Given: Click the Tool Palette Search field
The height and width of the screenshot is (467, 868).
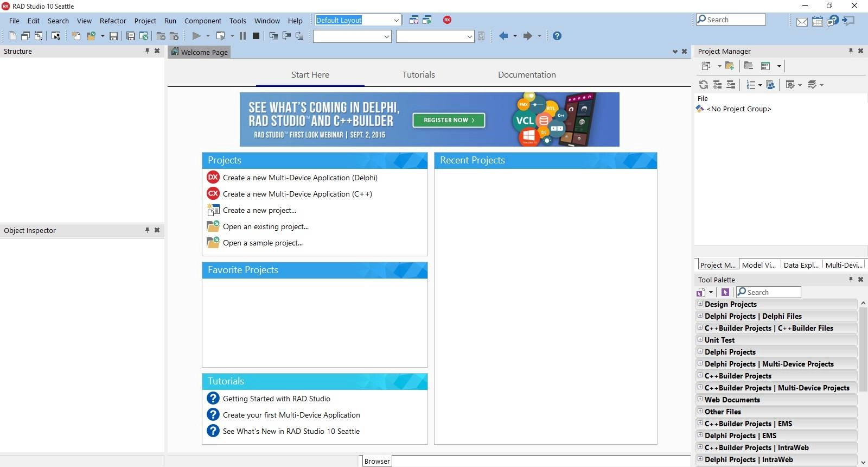Looking at the screenshot, I should click(x=768, y=292).
